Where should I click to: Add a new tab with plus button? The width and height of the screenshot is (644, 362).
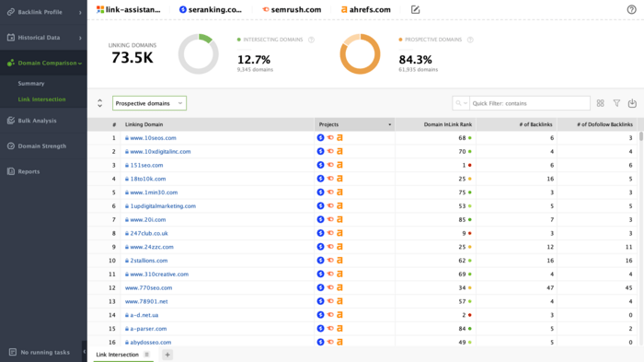tap(167, 355)
